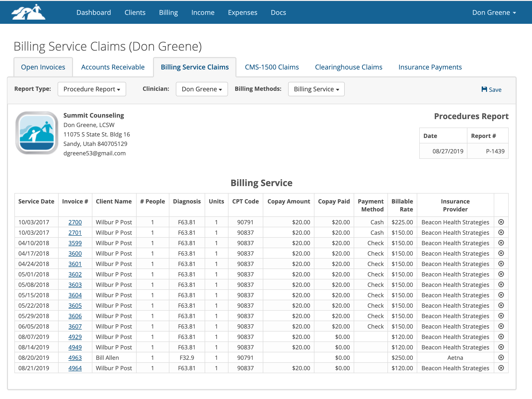Delete row with service date 08/21/2019
The height and width of the screenshot is (399, 532).
[x=501, y=368]
